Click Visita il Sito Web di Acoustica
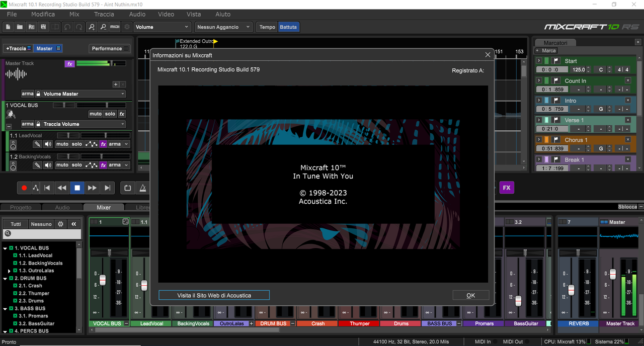 coord(214,295)
